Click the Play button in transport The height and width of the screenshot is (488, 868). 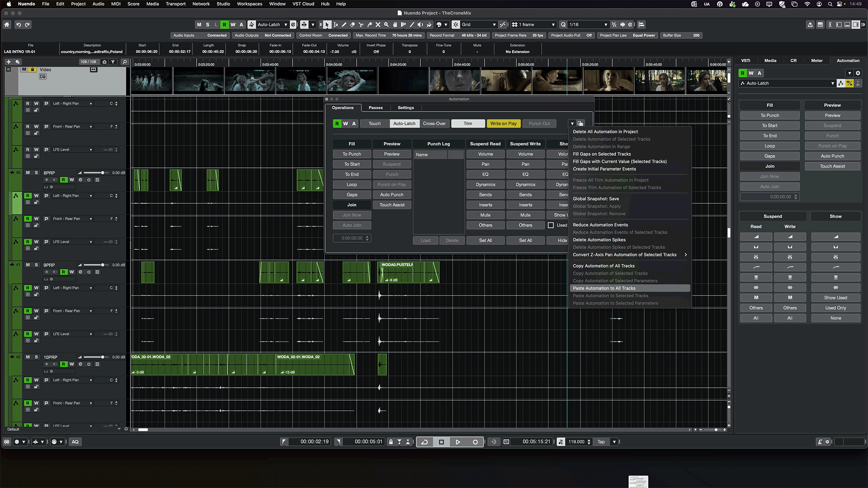pos(458,442)
